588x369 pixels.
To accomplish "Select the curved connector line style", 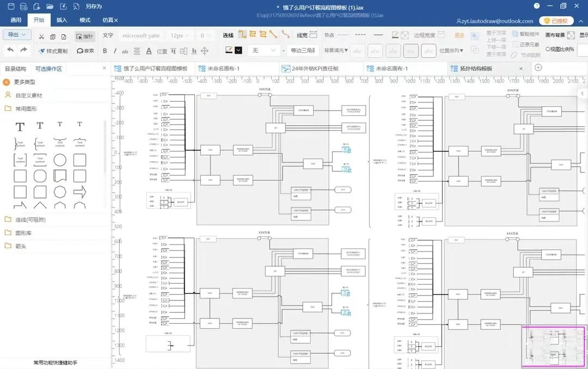I will pos(286,34).
